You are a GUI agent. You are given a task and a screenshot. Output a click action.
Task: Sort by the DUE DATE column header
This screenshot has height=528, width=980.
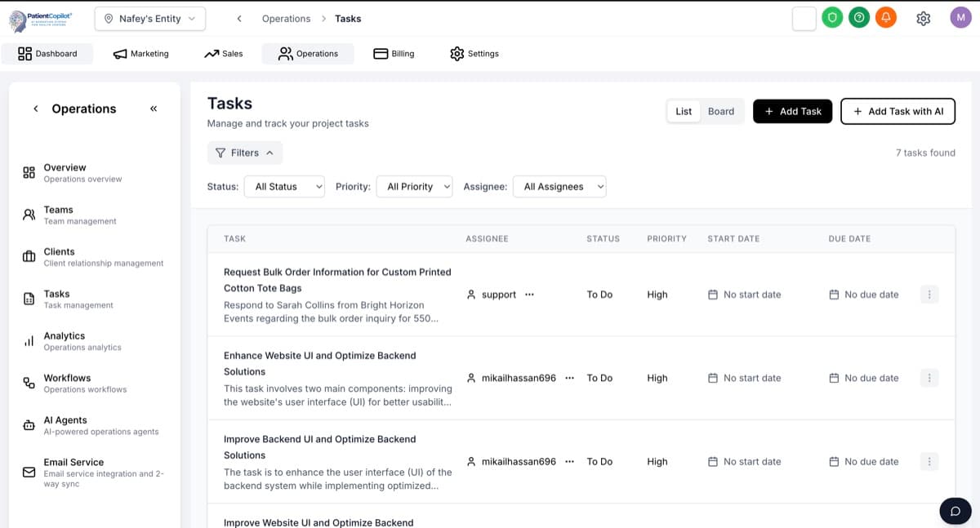[849, 239]
